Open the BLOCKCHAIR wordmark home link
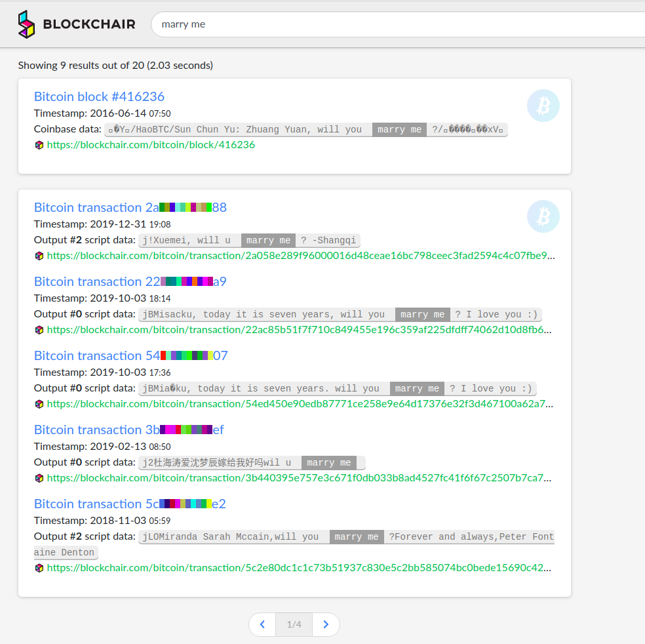This screenshot has height=644, width=645. tap(89, 24)
